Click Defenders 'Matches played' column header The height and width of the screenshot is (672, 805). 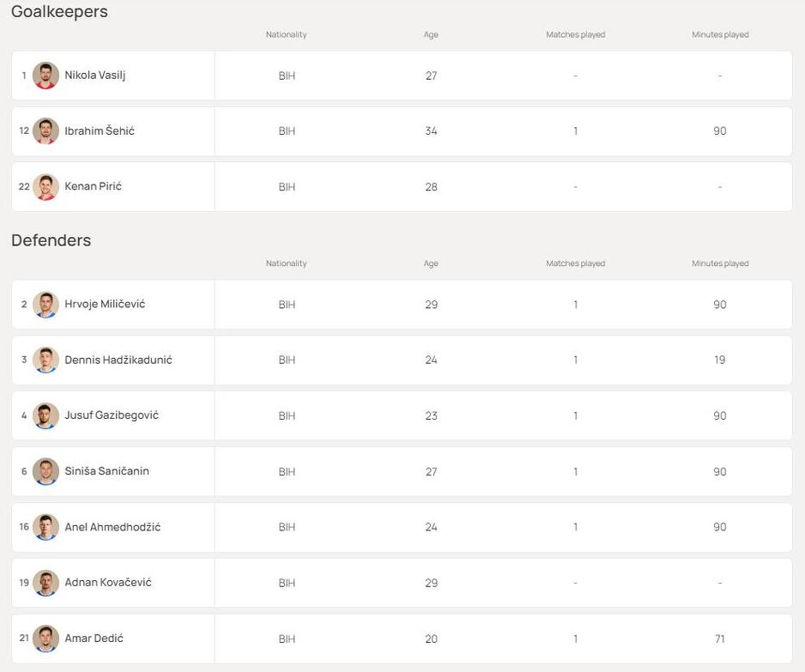click(575, 263)
